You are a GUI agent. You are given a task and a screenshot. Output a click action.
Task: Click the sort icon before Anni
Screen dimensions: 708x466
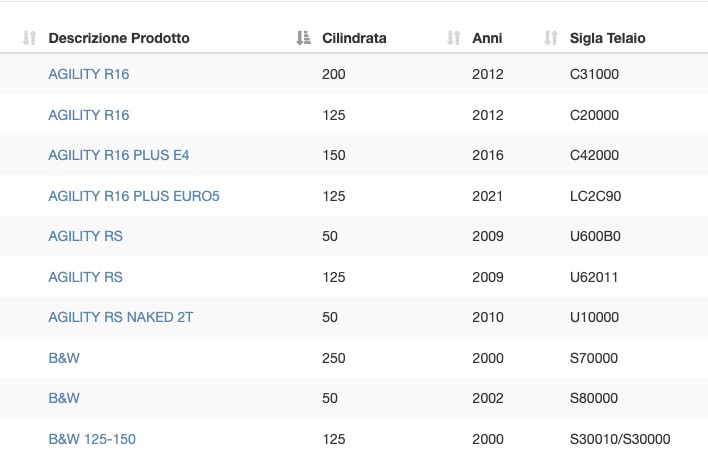click(x=453, y=38)
